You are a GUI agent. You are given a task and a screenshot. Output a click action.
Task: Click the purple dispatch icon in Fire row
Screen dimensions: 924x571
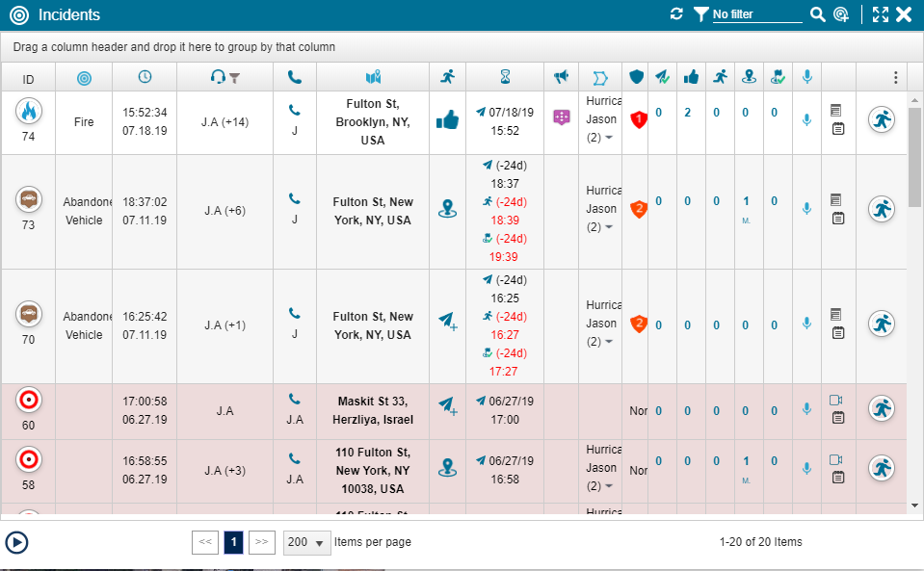tap(561, 117)
